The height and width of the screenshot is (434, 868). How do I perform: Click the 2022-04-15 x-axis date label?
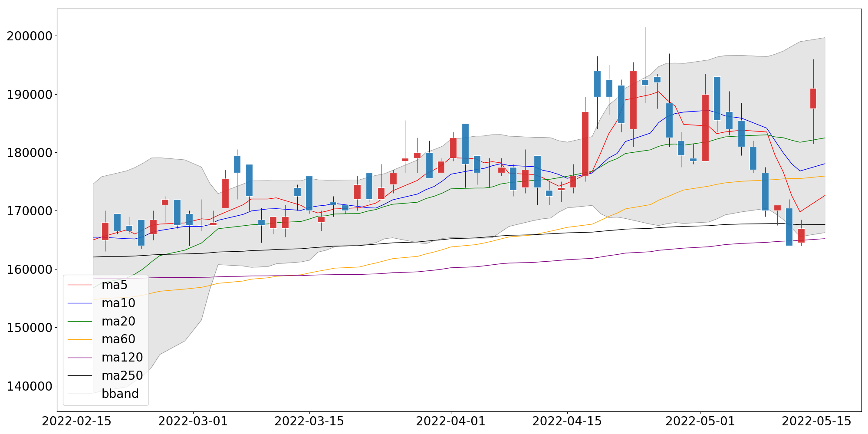pyautogui.click(x=567, y=421)
